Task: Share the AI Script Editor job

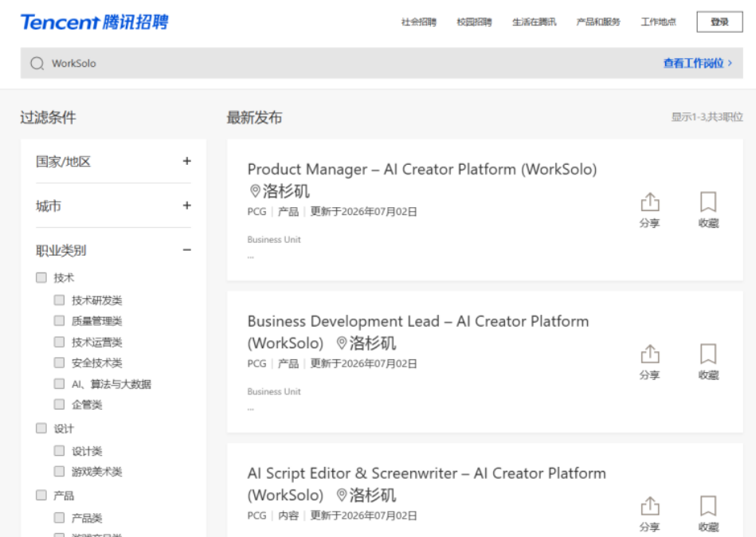Action: (x=649, y=515)
